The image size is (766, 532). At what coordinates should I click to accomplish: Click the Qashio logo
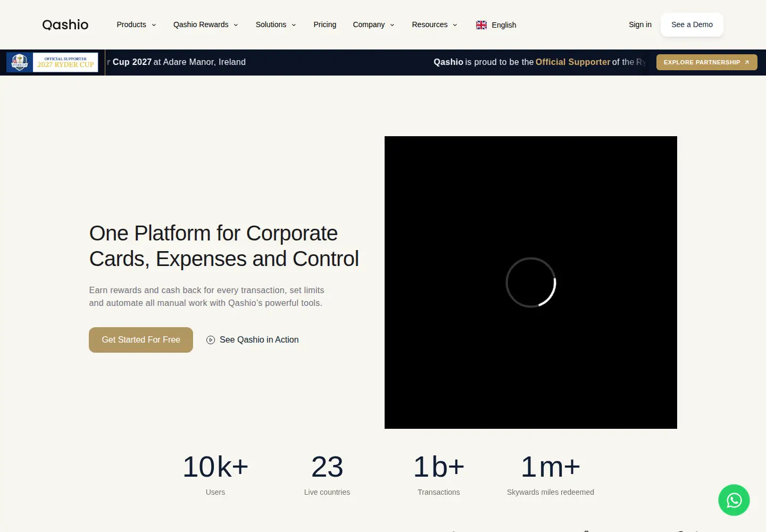(65, 24)
